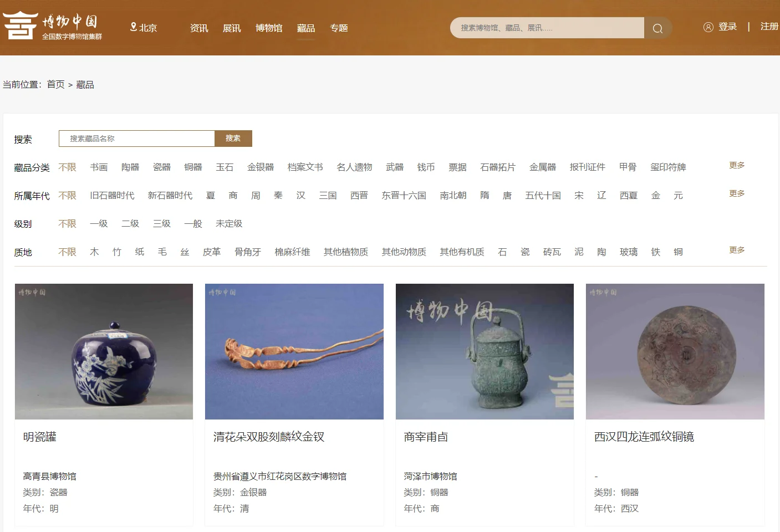Filter era by 东晋十六国
The image size is (780, 532).
tap(404, 195)
